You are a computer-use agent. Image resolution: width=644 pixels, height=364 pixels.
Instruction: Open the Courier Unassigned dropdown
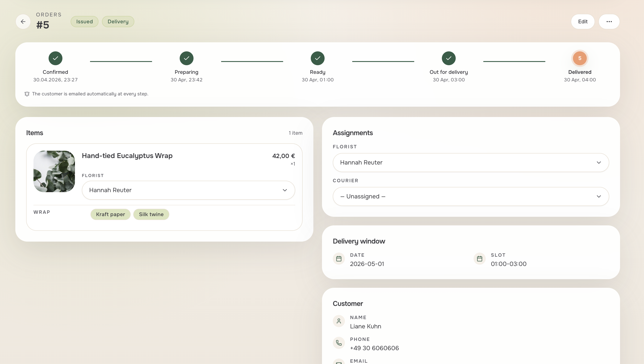[471, 196]
